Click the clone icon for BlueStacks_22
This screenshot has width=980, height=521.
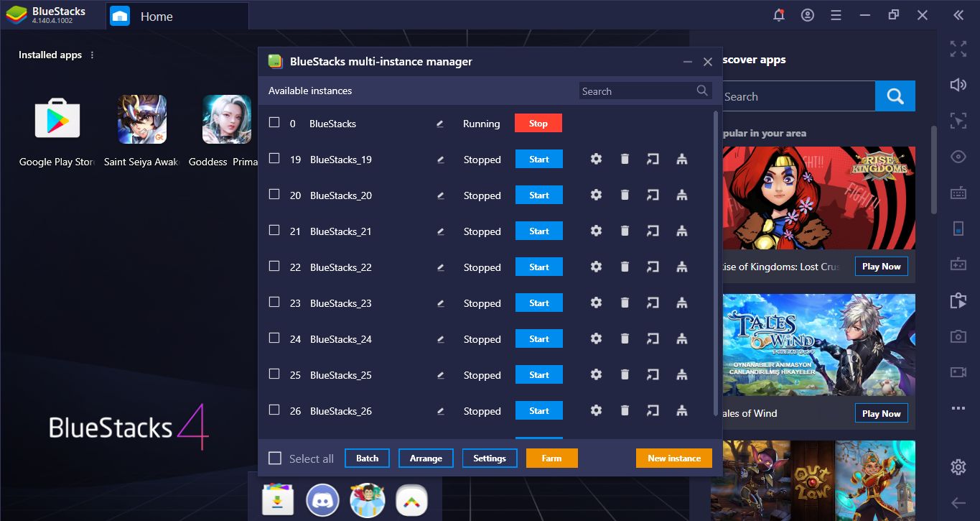pos(682,267)
